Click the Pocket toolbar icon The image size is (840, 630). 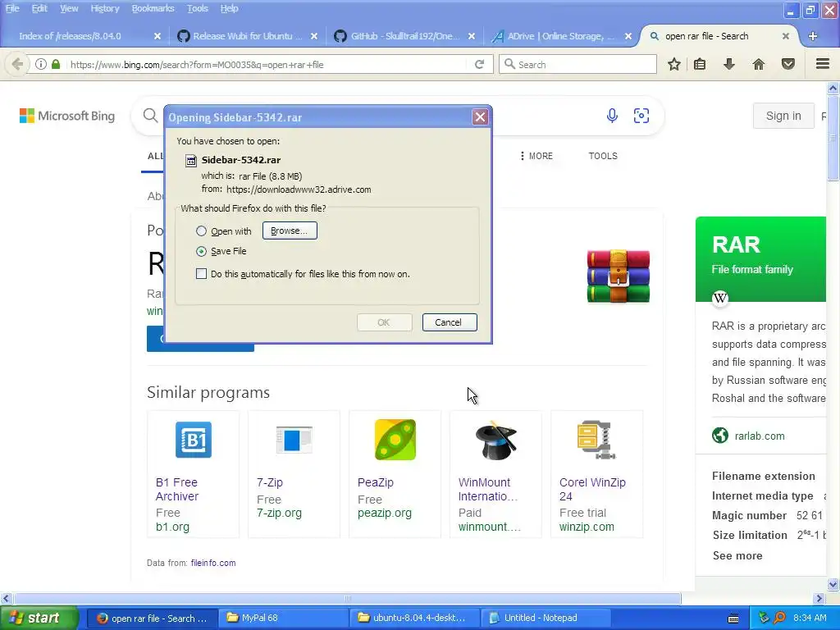788,64
